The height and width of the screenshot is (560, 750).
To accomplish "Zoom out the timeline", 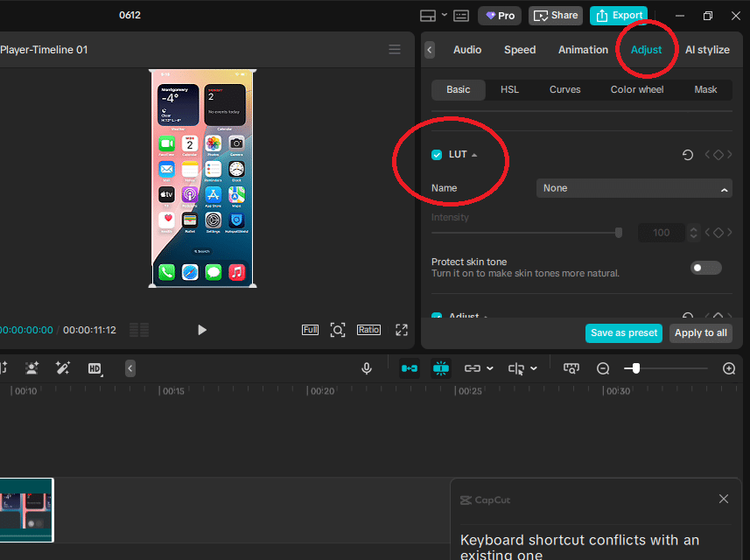I will [603, 368].
